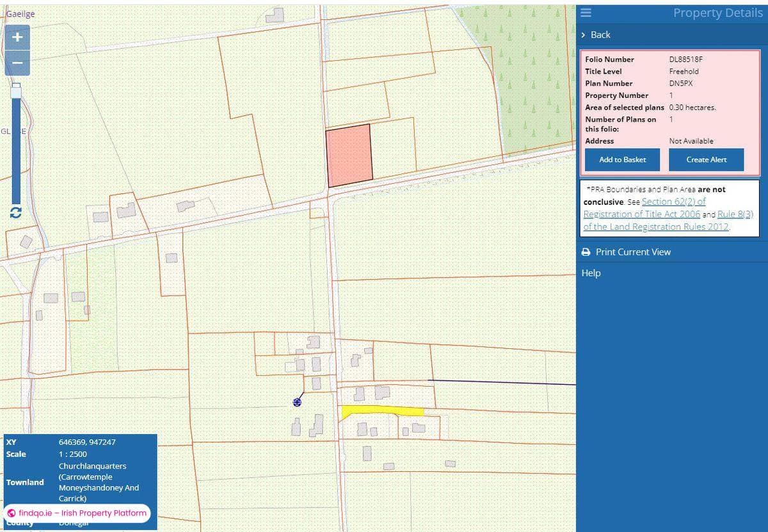
Task: Open the Rule 8(3) link
Action: (x=735, y=214)
